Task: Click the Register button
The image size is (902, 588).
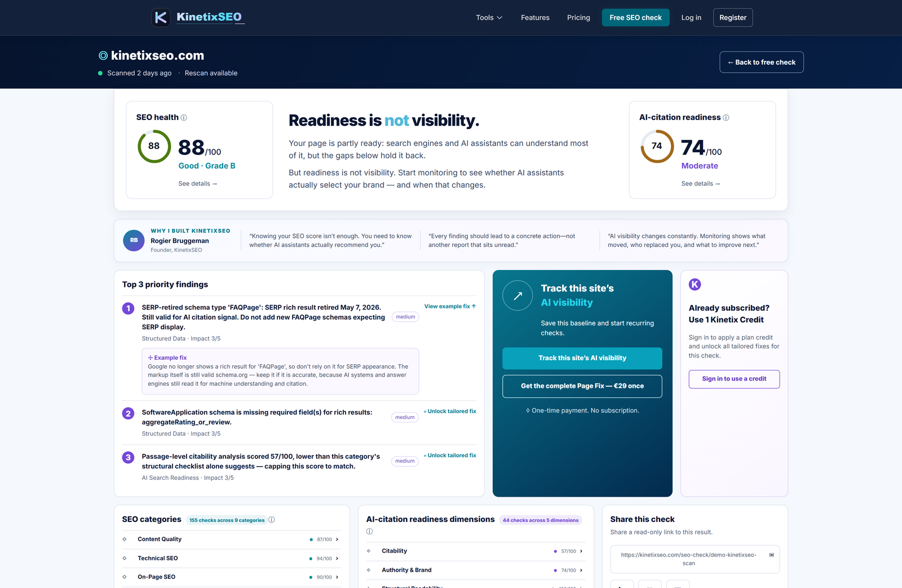Action: pos(733,17)
